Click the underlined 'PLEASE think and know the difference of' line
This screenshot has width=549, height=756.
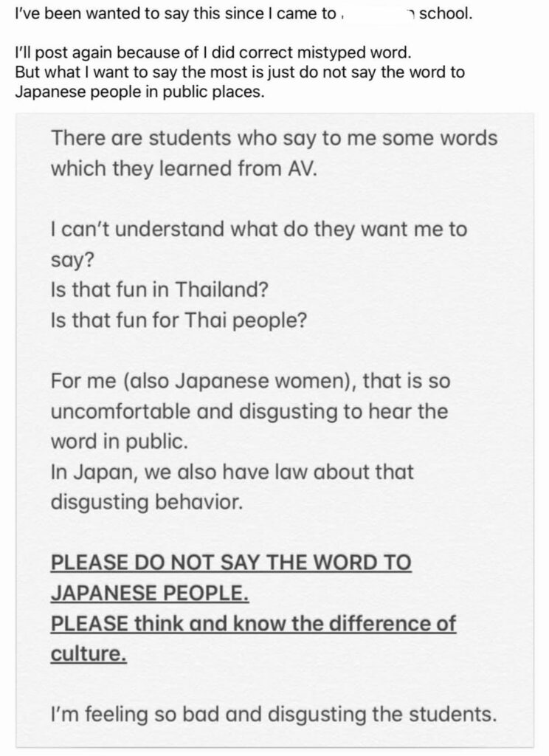tap(253, 623)
